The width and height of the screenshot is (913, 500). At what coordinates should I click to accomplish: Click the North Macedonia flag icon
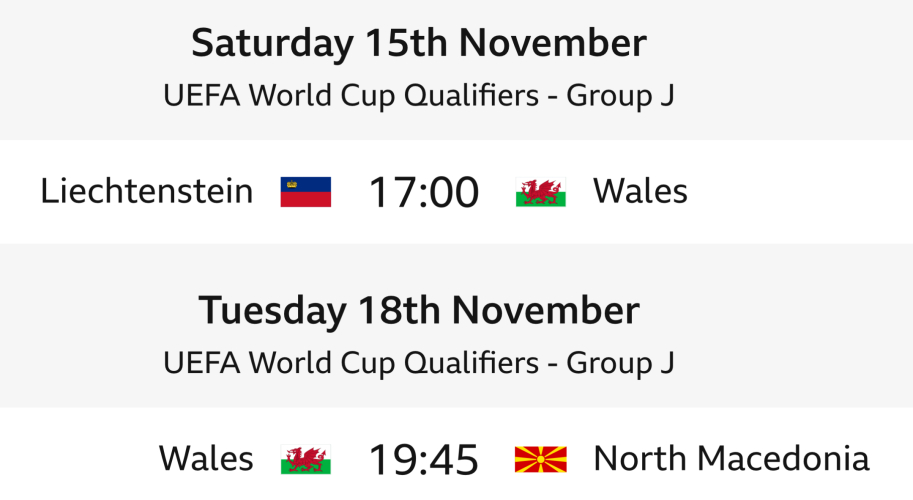541,460
